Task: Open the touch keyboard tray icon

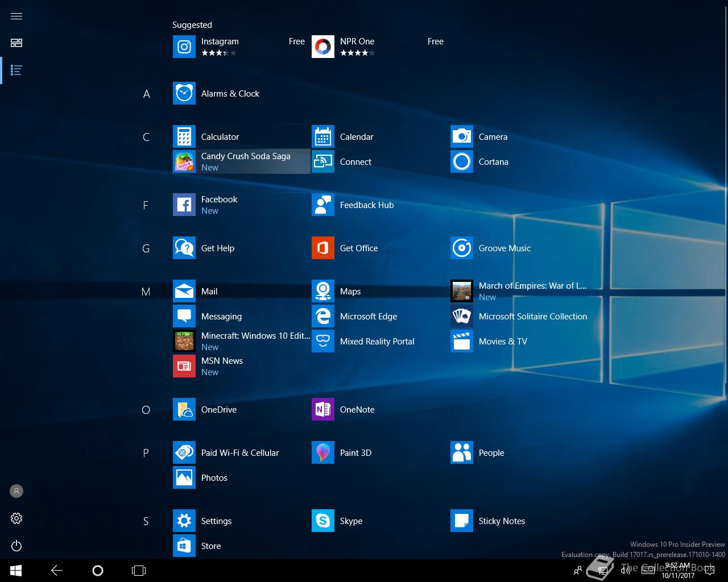Action: tap(648, 571)
